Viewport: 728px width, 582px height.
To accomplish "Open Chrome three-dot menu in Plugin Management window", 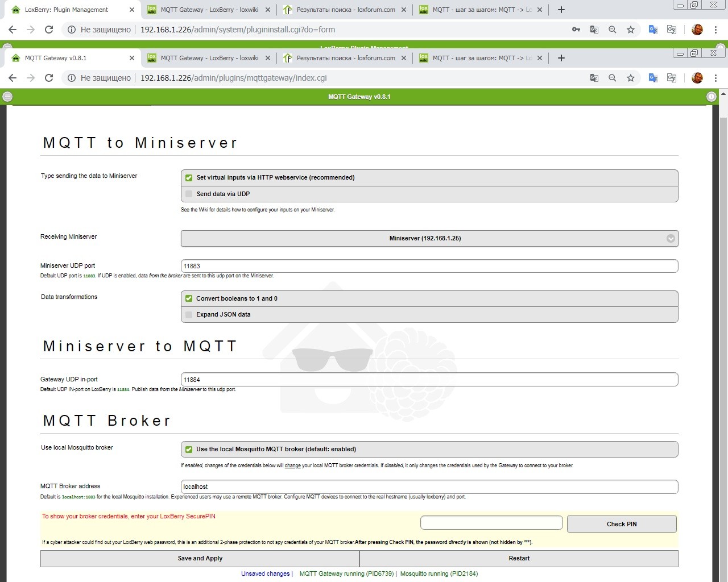I will pos(715,30).
